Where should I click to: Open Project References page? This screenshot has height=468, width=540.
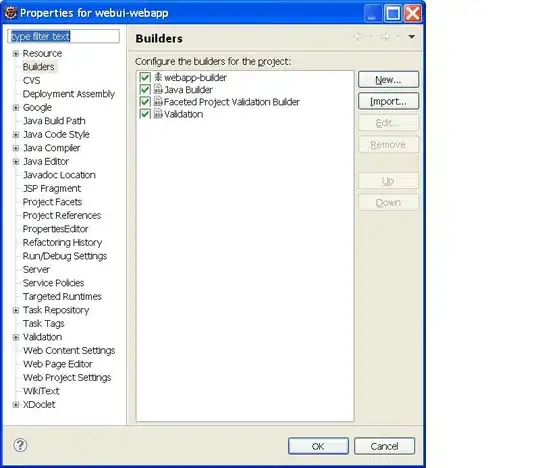(x=62, y=216)
